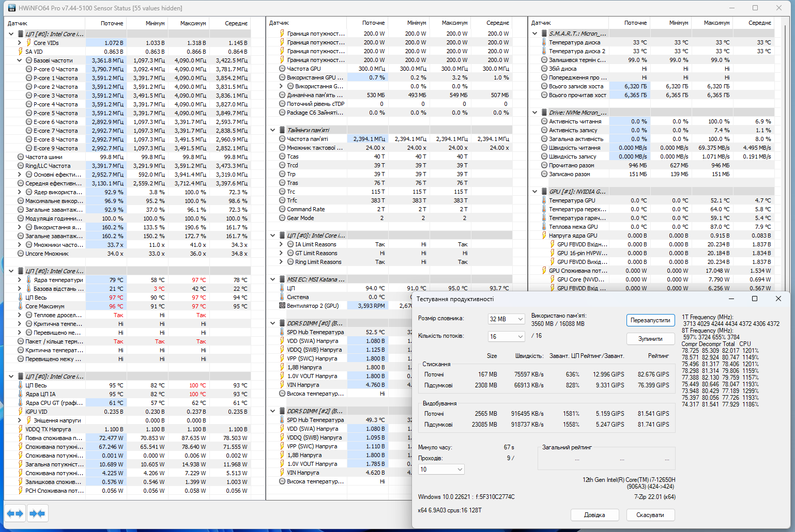Click the Мінімум column header in middle panel
The image size is (795, 532).
point(409,23)
